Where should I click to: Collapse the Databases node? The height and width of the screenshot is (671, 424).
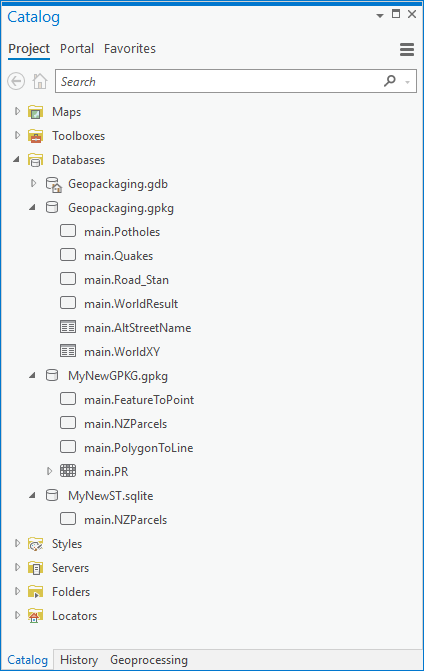17,160
